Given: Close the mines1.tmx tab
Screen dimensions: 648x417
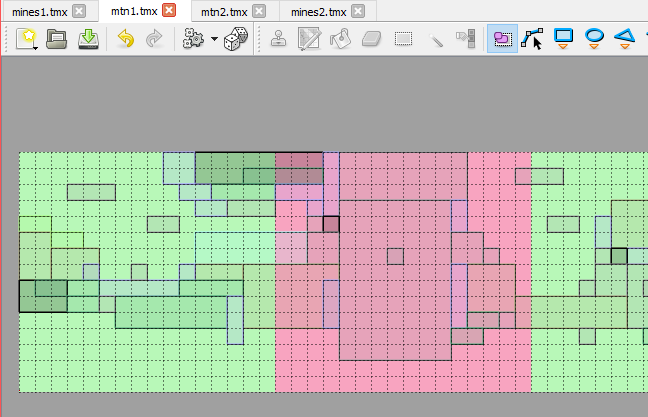Looking at the screenshot, I should (79, 11).
